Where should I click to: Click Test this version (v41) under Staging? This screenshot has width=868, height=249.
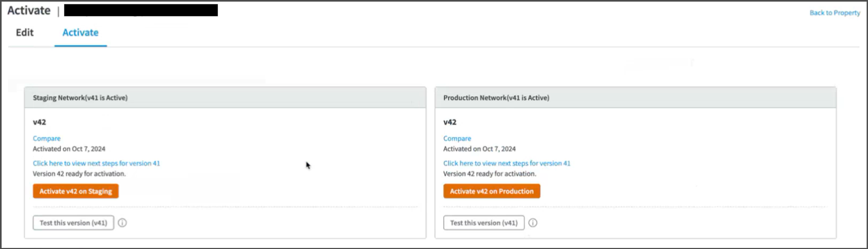(73, 223)
